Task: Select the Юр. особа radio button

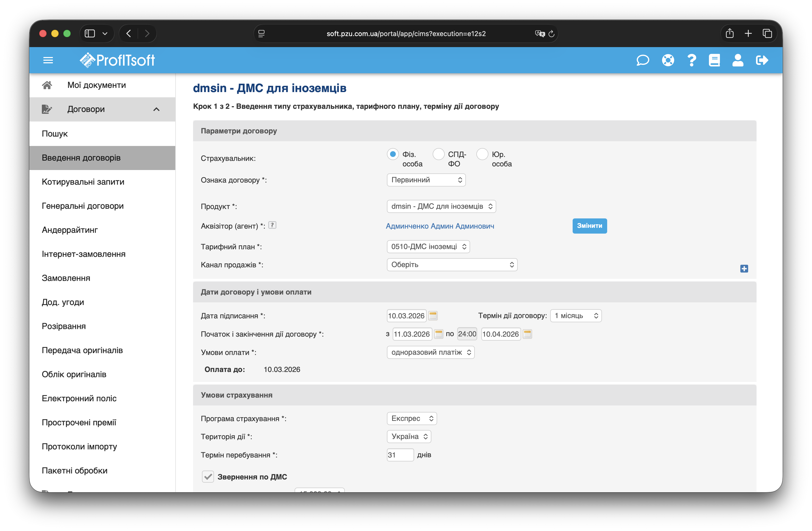Action: (x=482, y=154)
